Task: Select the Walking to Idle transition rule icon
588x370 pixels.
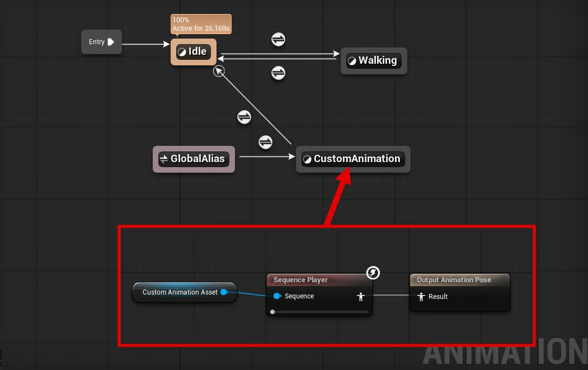Action: 278,73
